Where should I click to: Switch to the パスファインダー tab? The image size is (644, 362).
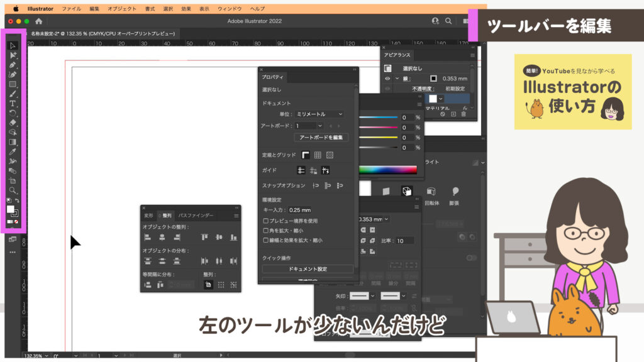[x=196, y=216]
